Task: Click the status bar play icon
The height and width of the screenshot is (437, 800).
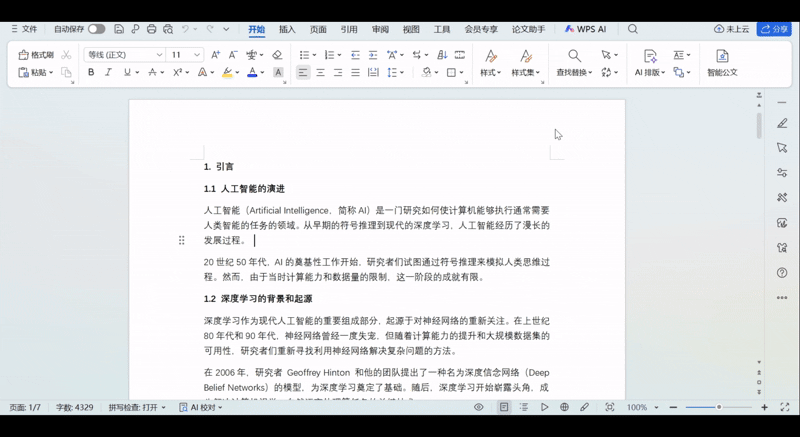Action: 544,407
